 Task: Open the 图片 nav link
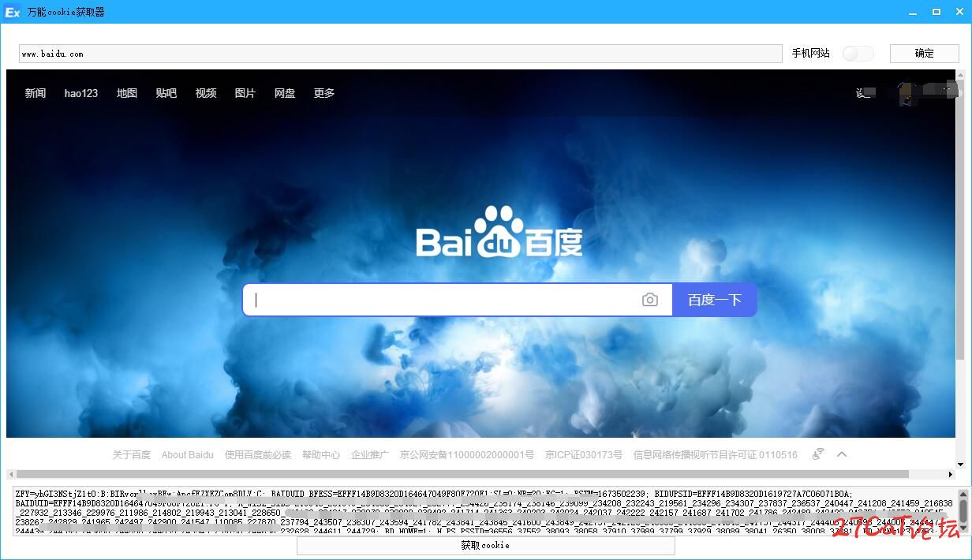pyautogui.click(x=245, y=93)
